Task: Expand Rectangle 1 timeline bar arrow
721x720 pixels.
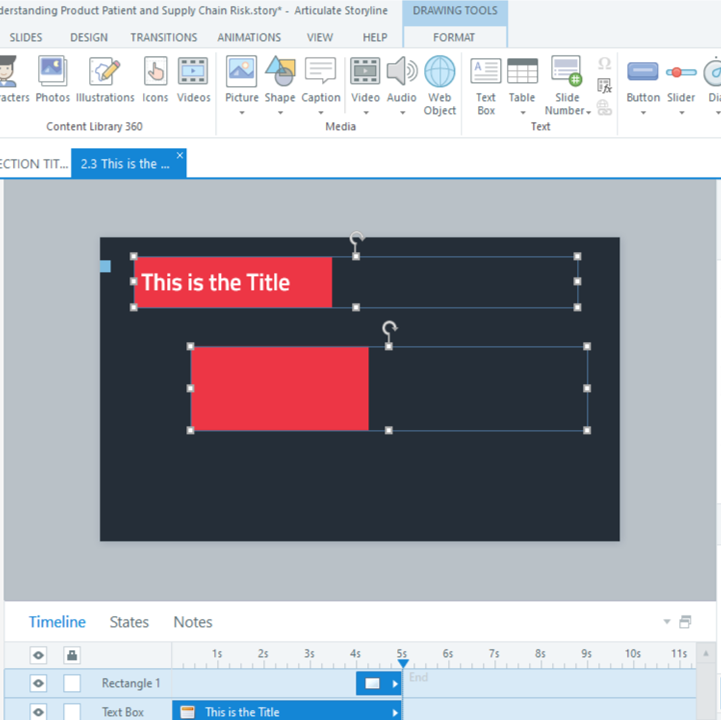Action: pyautogui.click(x=395, y=684)
